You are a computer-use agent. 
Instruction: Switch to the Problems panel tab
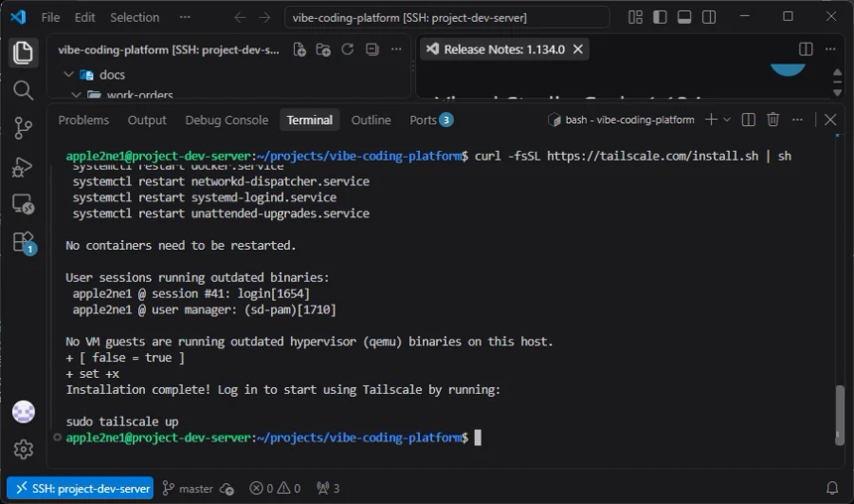(x=83, y=120)
